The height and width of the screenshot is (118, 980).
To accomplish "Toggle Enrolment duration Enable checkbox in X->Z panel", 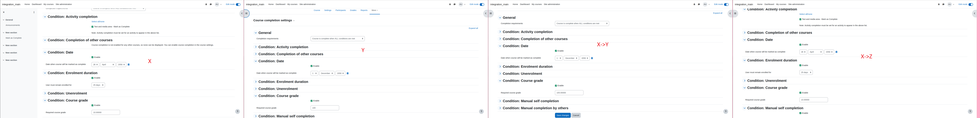I will [x=800, y=65].
